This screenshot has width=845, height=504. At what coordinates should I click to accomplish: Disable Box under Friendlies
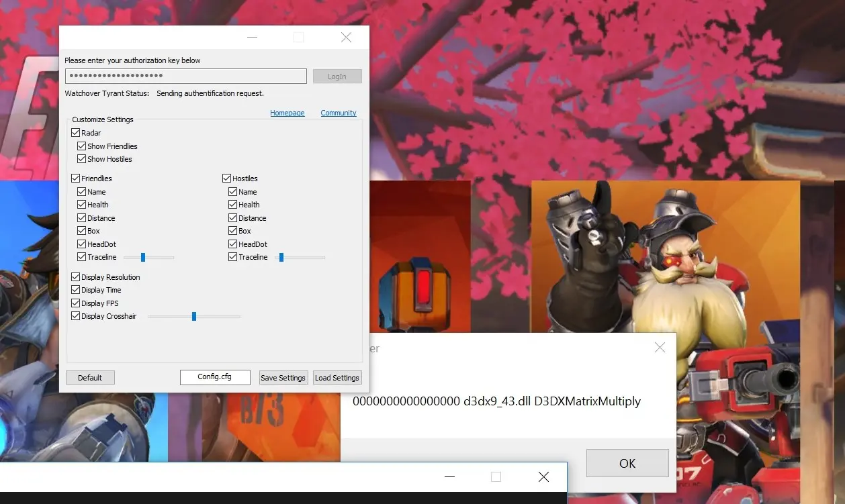tap(81, 231)
